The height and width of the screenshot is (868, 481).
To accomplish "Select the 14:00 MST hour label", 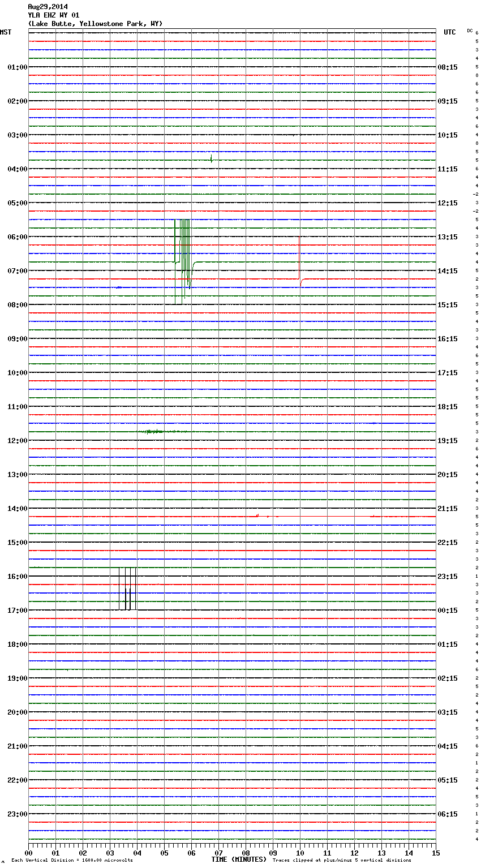I will tap(18, 509).
